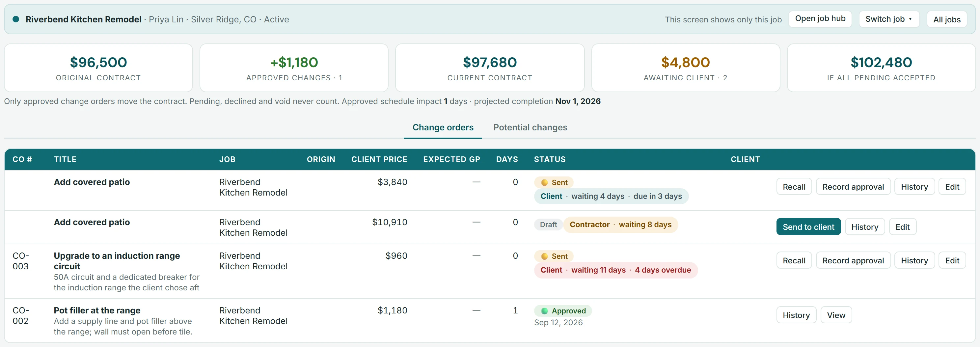Edit the $10,910 draft change order
980x347 pixels.
pos(902,227)
